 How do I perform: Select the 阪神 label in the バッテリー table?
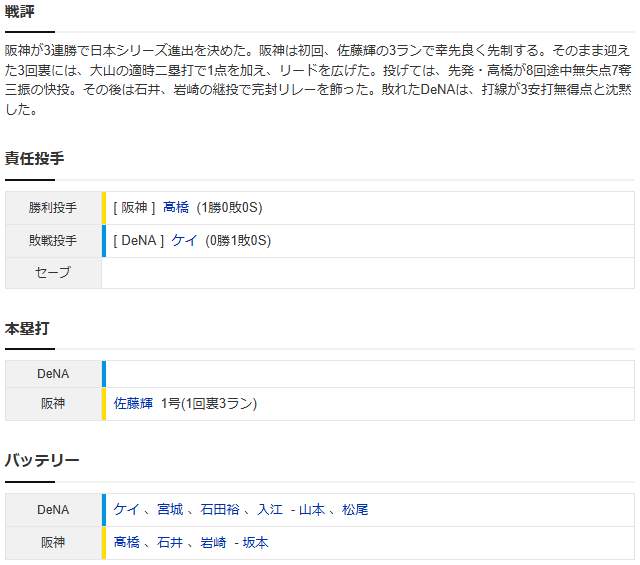53,542
